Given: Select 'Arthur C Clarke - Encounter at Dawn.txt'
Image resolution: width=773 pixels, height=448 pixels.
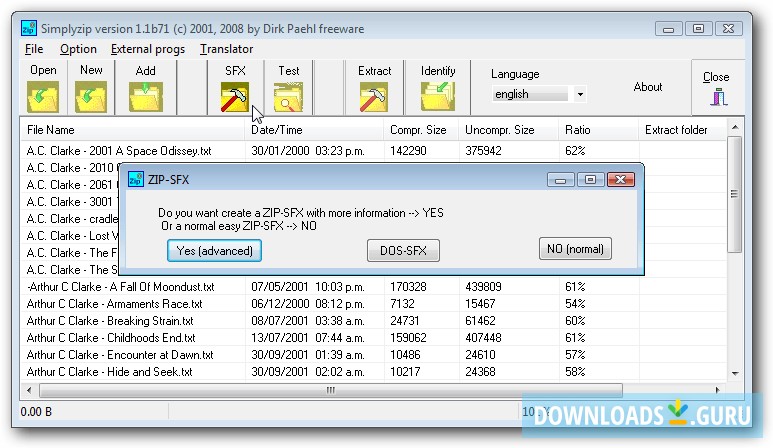Looking at the screenshot, I should tap(120, 354).
